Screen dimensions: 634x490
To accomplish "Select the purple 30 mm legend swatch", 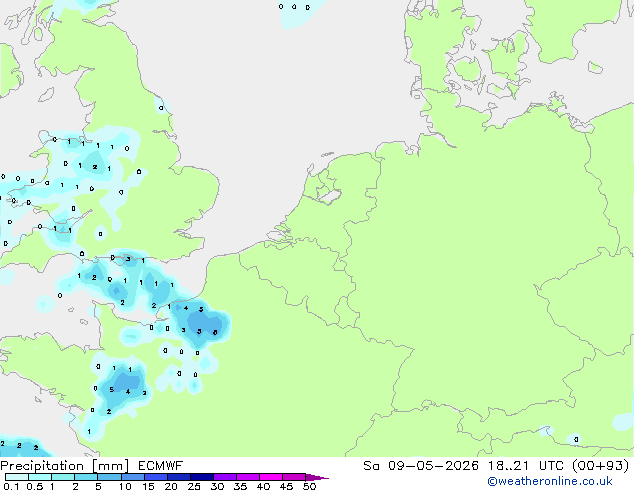I will 225,477.
